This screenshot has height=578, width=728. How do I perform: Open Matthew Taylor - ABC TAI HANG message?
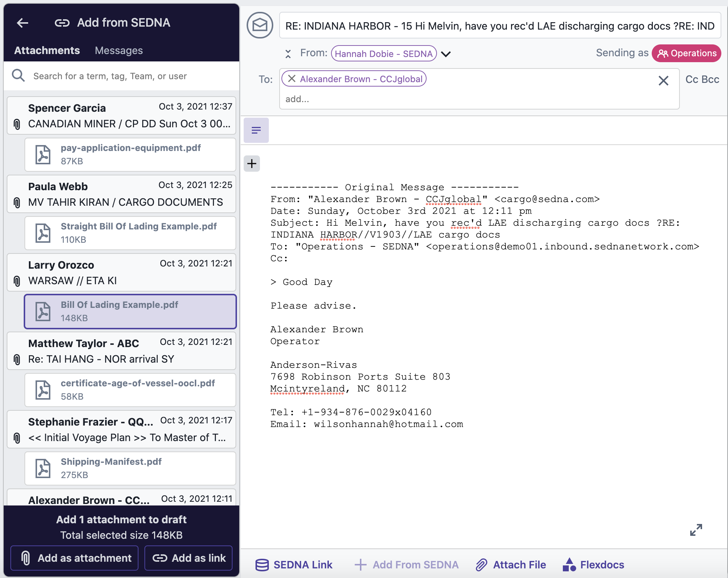[121, 351]
